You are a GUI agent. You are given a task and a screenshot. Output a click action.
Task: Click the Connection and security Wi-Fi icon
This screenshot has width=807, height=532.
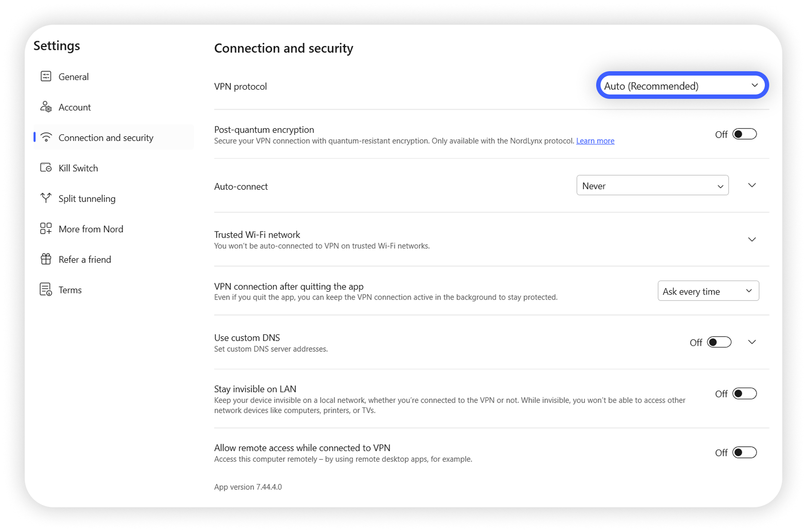click(46, 137)
